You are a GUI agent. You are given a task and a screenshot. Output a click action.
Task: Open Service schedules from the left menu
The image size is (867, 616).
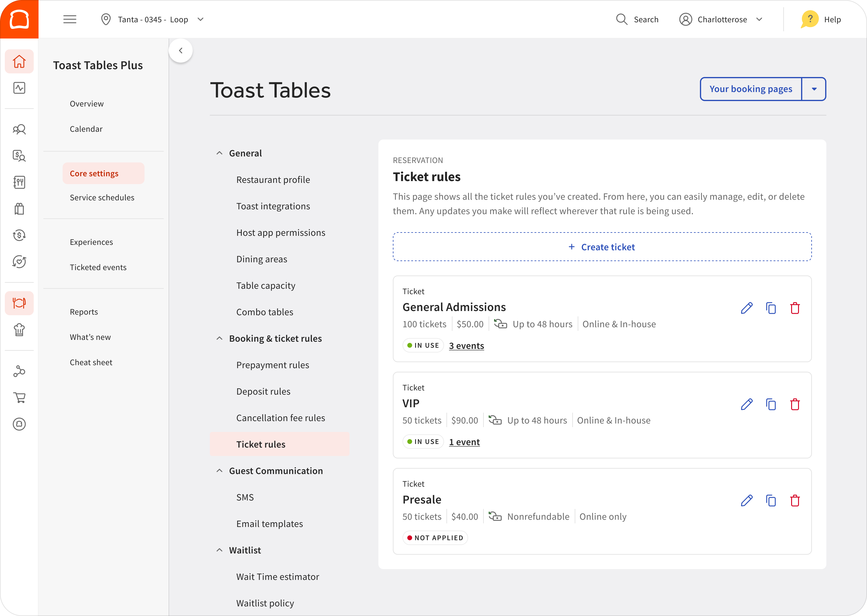pyautogui.click(x=102, y=197)
